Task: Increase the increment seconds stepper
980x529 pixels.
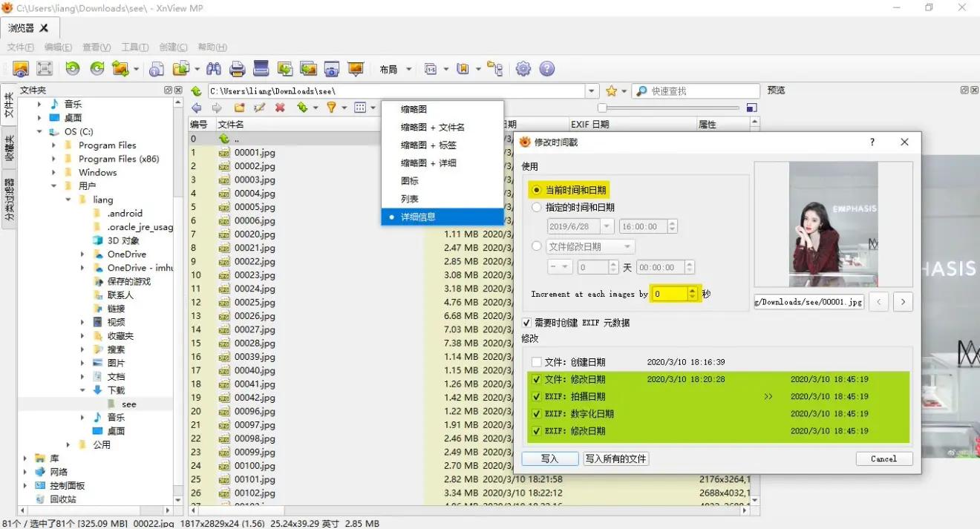Action: click(693, 289)
